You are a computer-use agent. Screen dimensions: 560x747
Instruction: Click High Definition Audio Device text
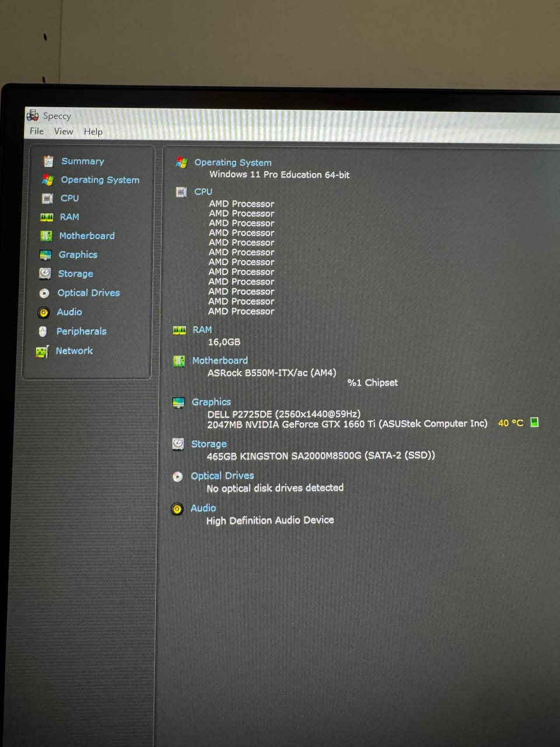coord(270,520)
